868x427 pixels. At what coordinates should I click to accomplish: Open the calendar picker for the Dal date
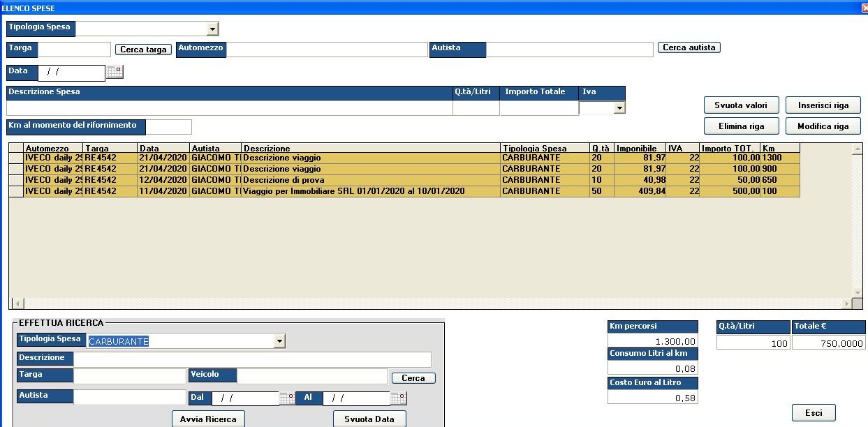(286, 398)
